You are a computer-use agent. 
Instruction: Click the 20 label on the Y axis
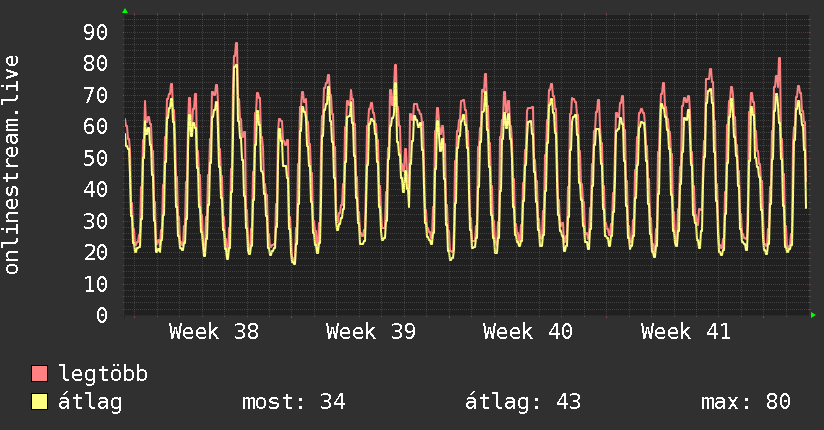click(96, 253)
